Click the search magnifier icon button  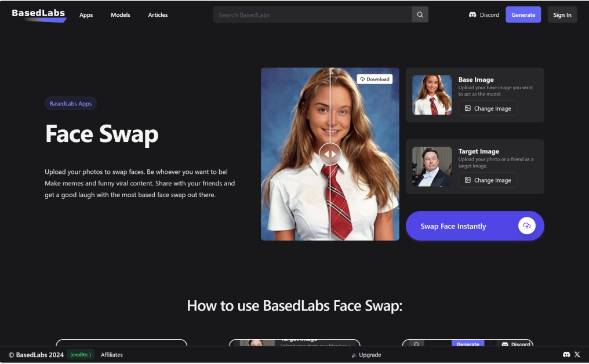click(420, 14)
